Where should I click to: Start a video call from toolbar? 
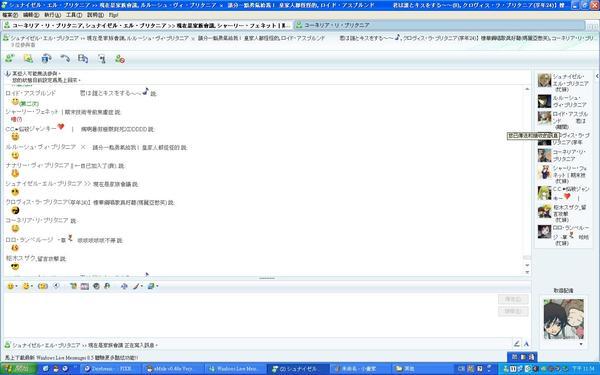click(46, 59)
